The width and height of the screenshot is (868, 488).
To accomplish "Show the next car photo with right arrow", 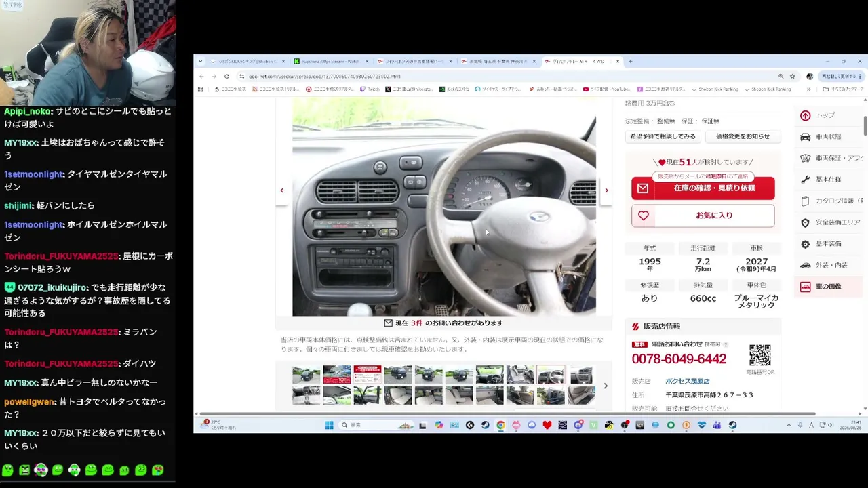I will click(606, 190).
